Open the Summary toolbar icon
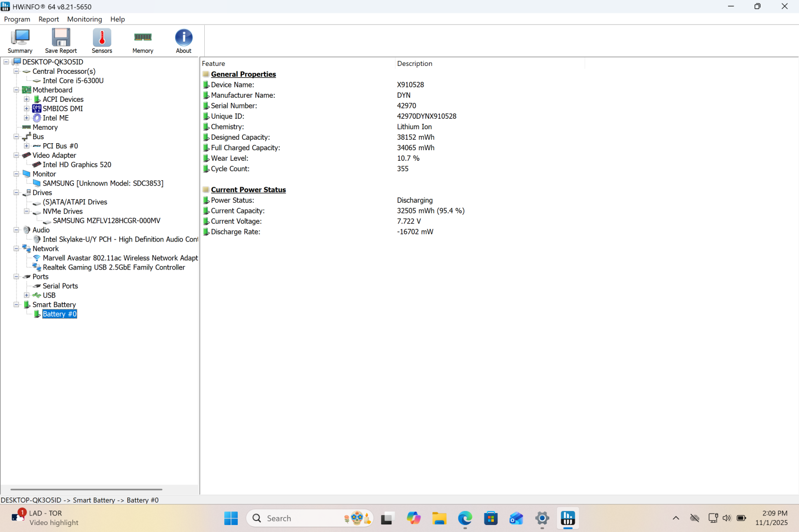Viewport: 799px width, 532px height. [20, 41]
